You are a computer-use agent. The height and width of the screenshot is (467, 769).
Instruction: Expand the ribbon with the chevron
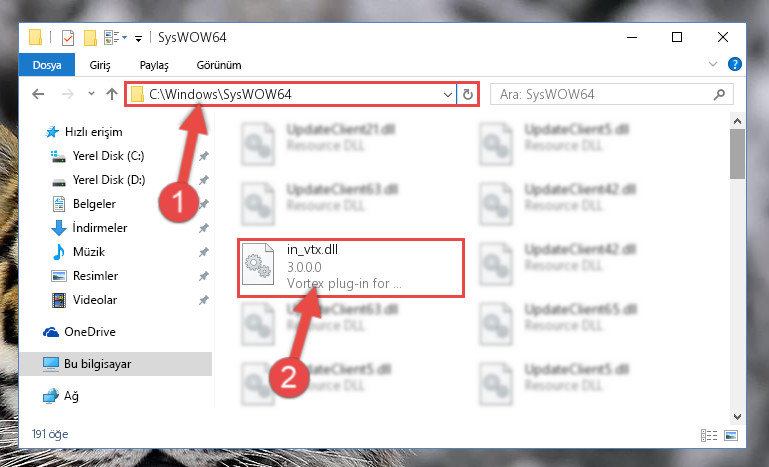coord(713,64)
